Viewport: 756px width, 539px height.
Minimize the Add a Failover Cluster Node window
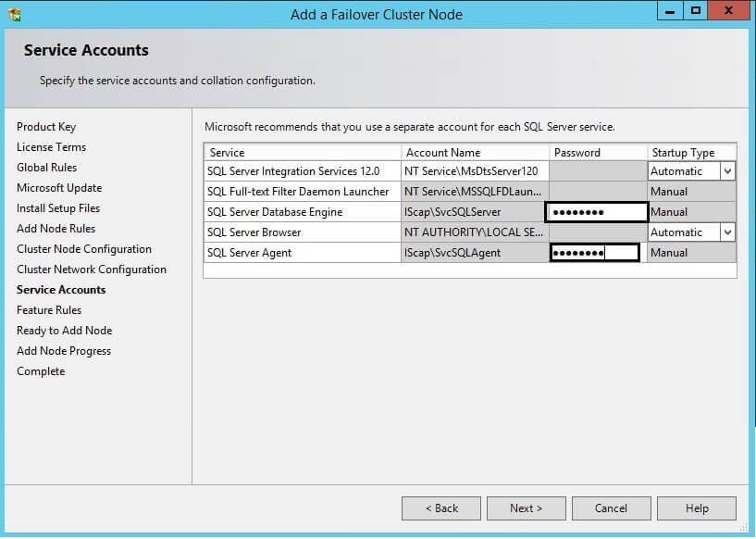(x=670, y=11)
